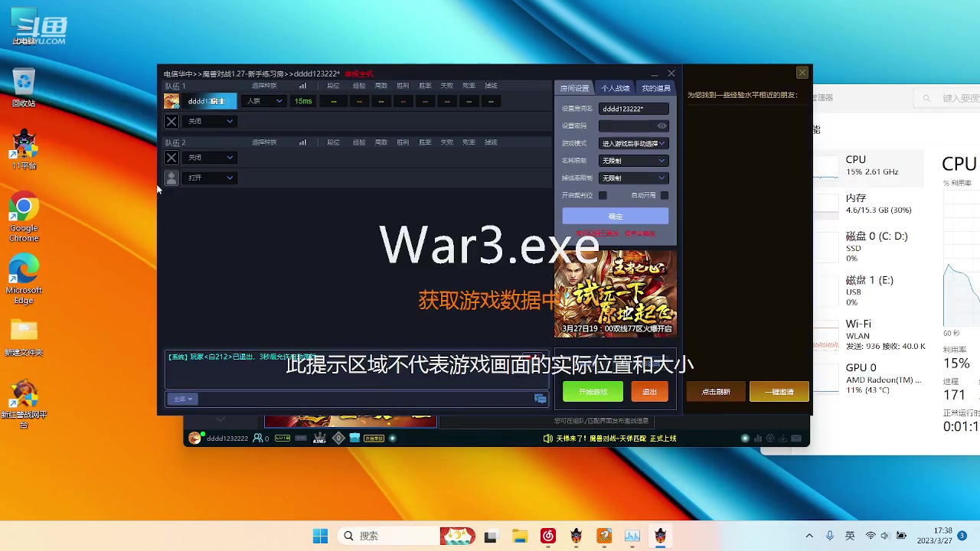Open the 游戏模式 dropdown
The image size is (980, 551).
pos(633,143)
